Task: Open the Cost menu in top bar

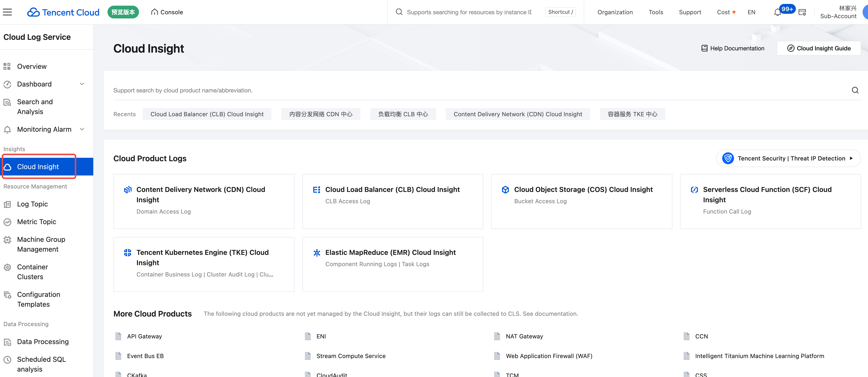Action: (x=723, y=12)
